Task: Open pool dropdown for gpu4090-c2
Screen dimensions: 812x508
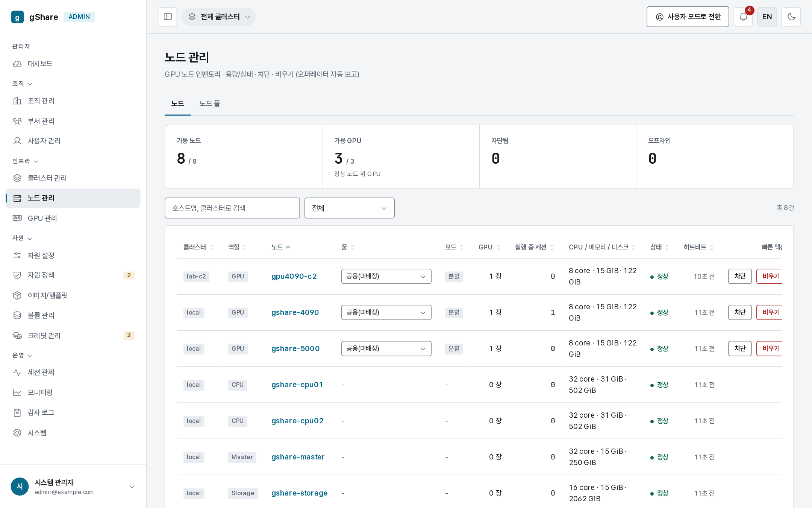Action: click(x=386, y=276)
